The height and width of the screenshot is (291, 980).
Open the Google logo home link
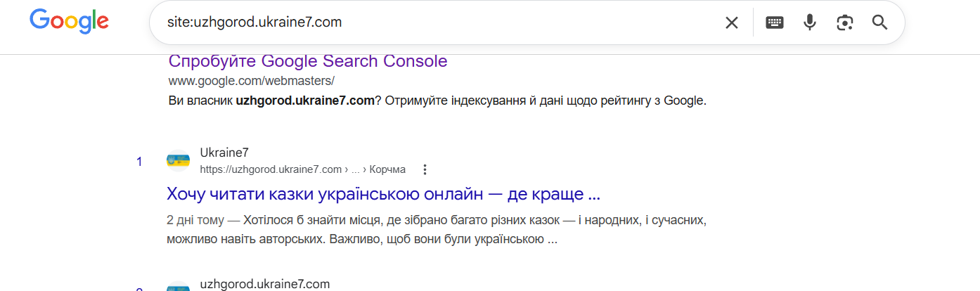pos(69,22)
